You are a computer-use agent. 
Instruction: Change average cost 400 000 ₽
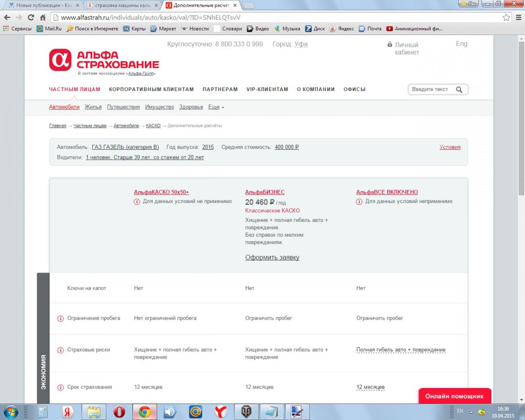point(287,147)
